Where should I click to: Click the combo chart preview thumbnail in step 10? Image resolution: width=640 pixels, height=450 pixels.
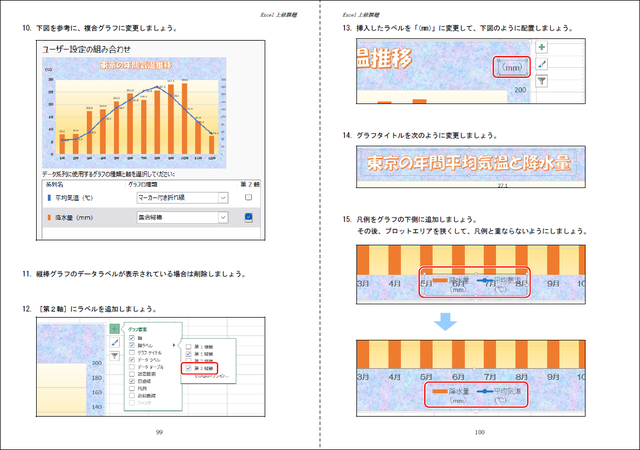click(134, 112)
